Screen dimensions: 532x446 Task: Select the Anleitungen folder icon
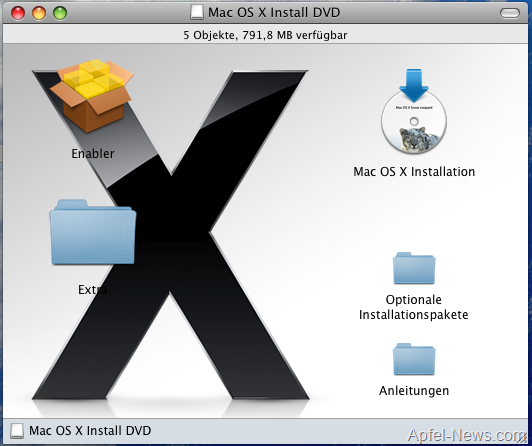point(414,359)
